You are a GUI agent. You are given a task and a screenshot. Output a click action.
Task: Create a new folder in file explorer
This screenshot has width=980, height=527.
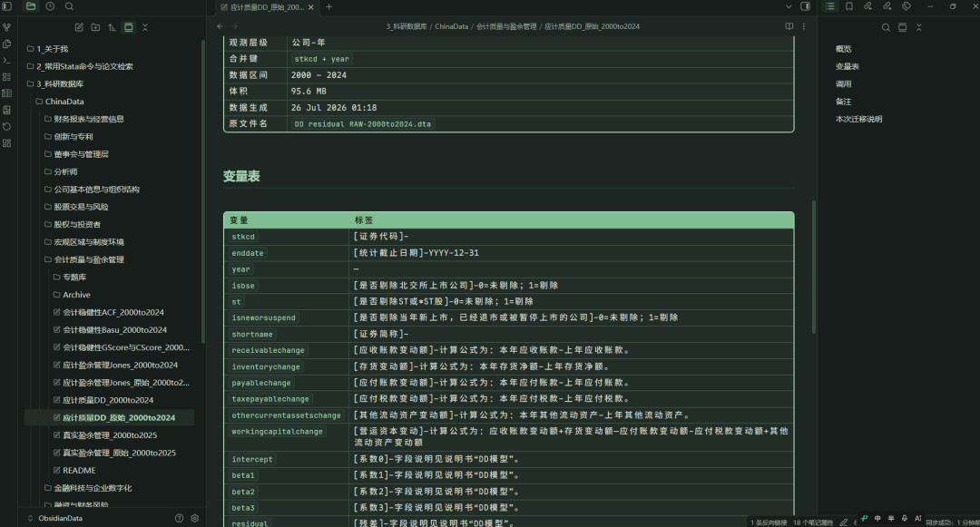[x=95, y=27]
